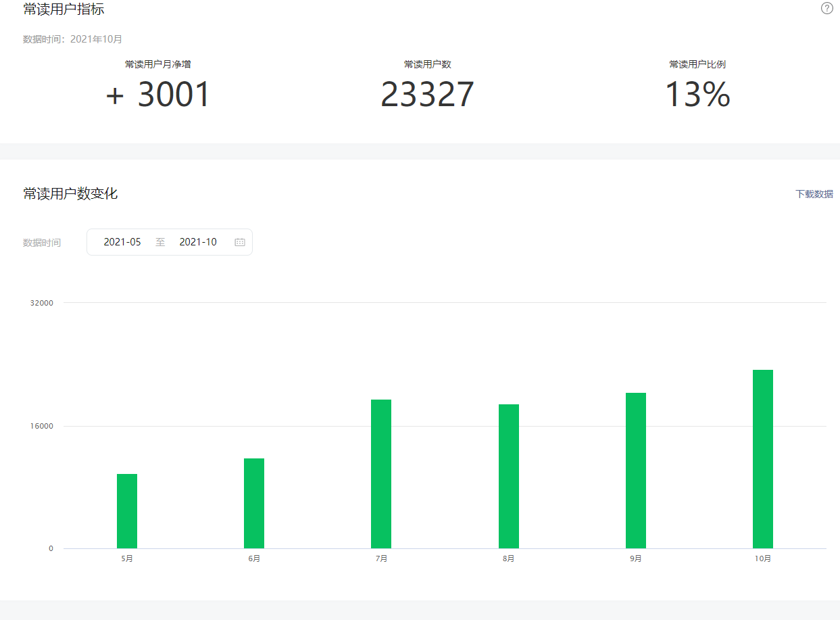Click the 常读用户数 label above 23327
This screenshot has height=620, width=840.
pos(428,64)
